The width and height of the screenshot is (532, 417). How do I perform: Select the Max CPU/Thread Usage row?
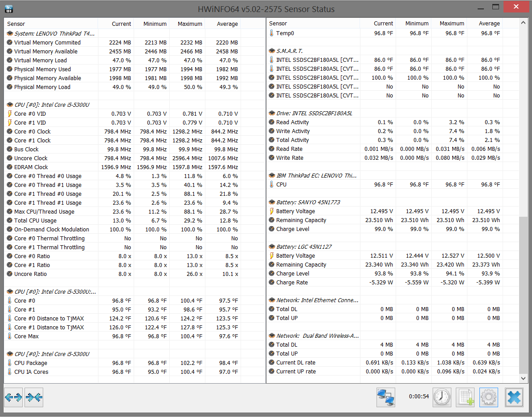135,211
